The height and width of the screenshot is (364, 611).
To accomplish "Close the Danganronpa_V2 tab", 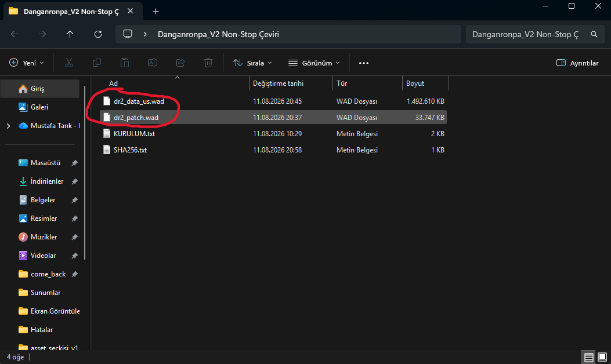I will 131,11.
